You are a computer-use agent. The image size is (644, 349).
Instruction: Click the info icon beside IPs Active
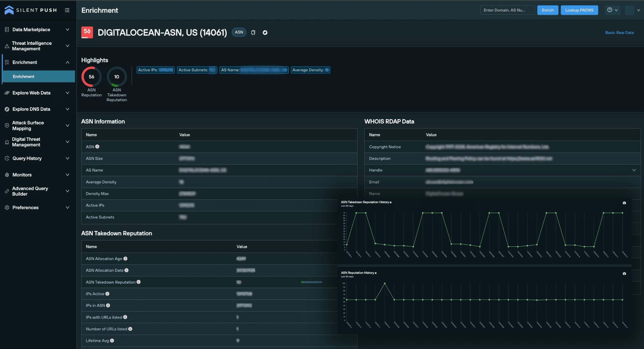point(107,294)
